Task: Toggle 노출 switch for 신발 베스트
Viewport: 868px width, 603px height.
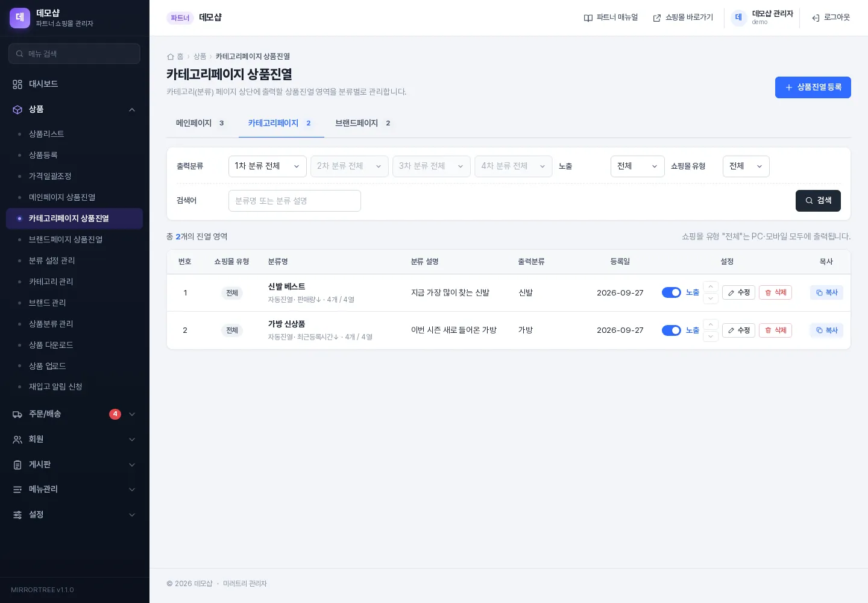Action: pyautogui.click(x=671, y=292)
